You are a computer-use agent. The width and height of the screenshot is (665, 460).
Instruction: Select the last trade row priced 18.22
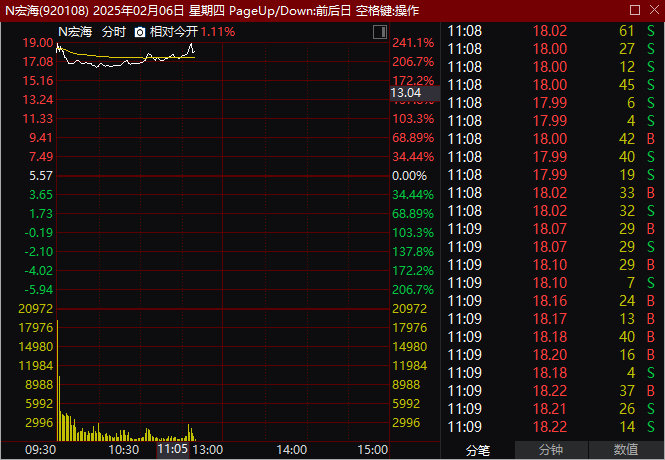coord(550,427)
